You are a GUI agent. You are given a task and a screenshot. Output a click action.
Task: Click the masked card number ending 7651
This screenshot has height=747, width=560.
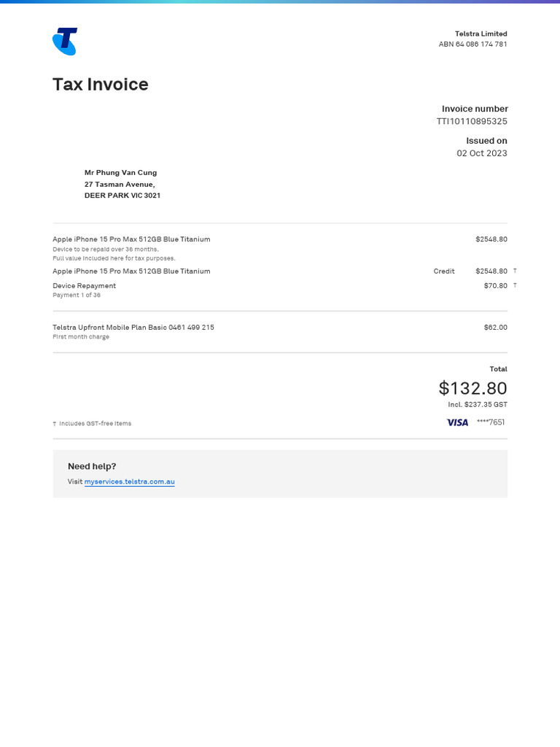pos(490,422)
